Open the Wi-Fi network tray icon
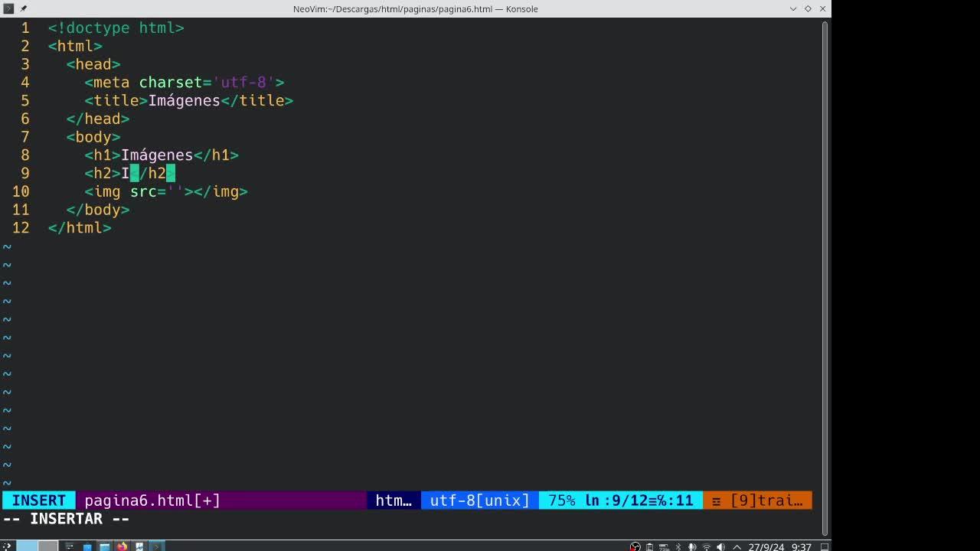 point(707,546)
